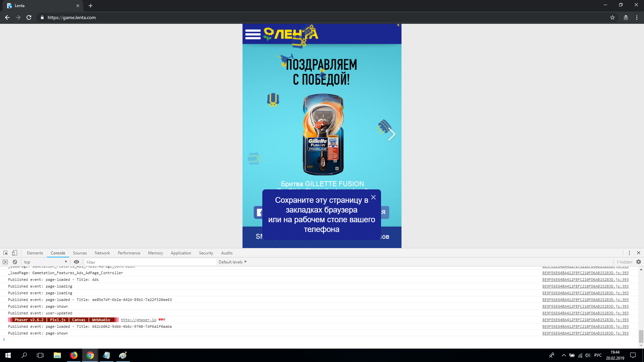644x362 pixels.
Task: Select the 'Published event: user-updated' console line
Action: (40, 313)
